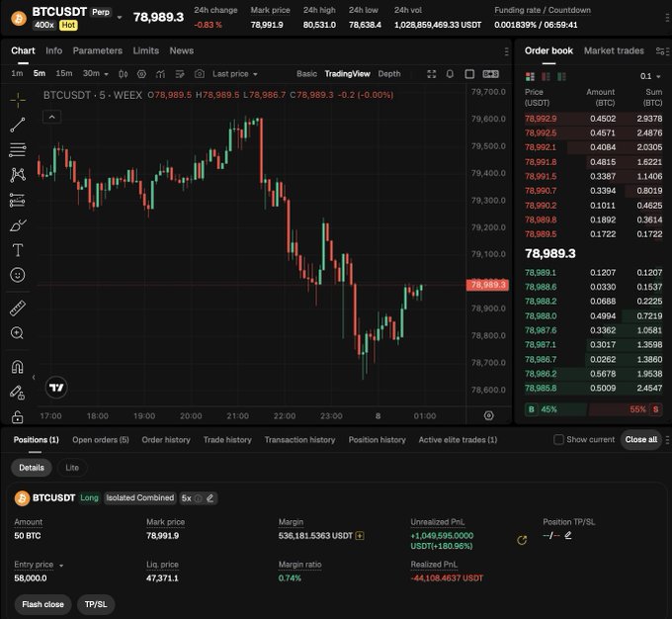Screen dimensions: 672x619
Task: Switch to the Parameters tab
Action: click(x=97, y=50)
